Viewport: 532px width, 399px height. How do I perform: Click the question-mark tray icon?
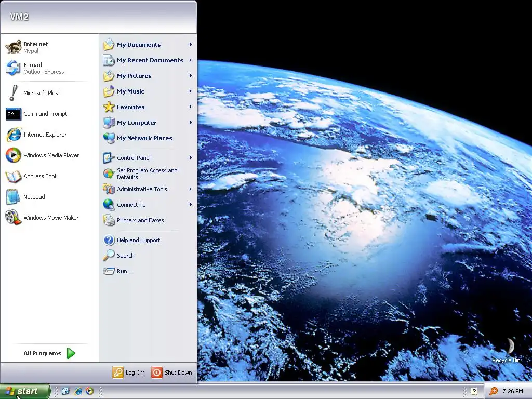[x=474, y=391]
